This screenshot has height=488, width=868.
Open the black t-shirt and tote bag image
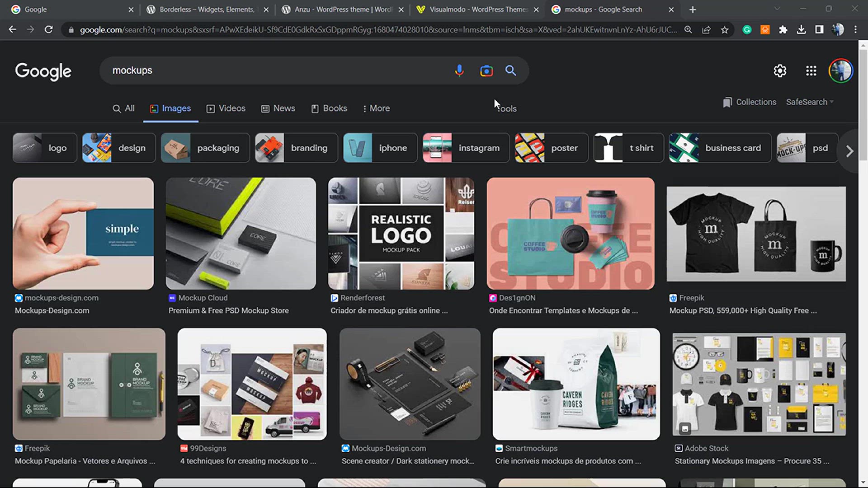point(756,234)
